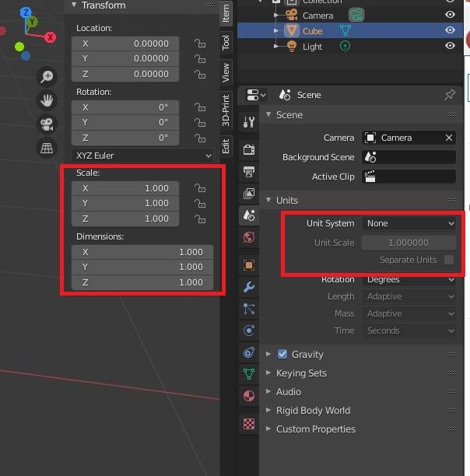
Task: Click the Location Z value field
Action: [125, 74]
